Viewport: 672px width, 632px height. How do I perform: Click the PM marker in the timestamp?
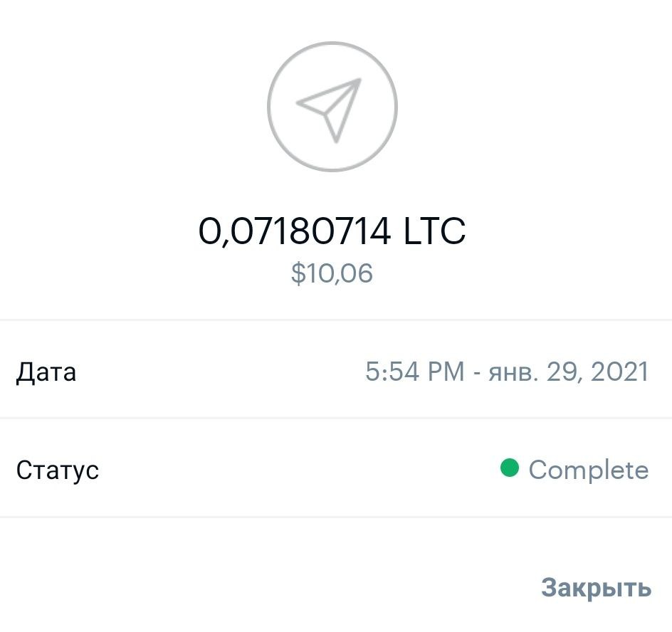[x=446, y=372]
